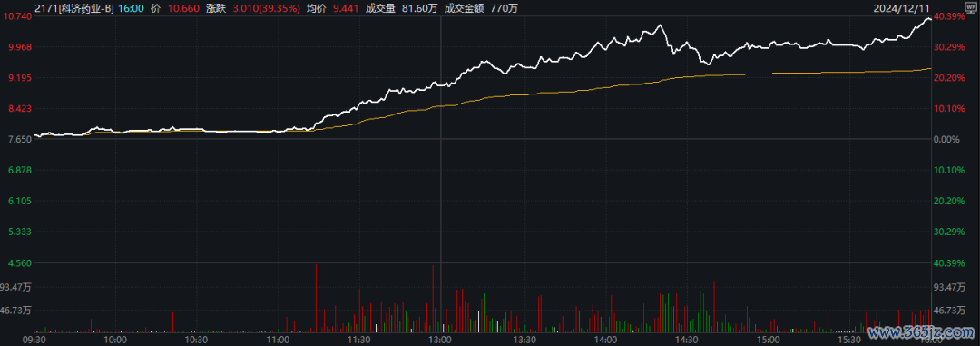
Task: Click the 14:00 time axis label
Action: (605, 339)
